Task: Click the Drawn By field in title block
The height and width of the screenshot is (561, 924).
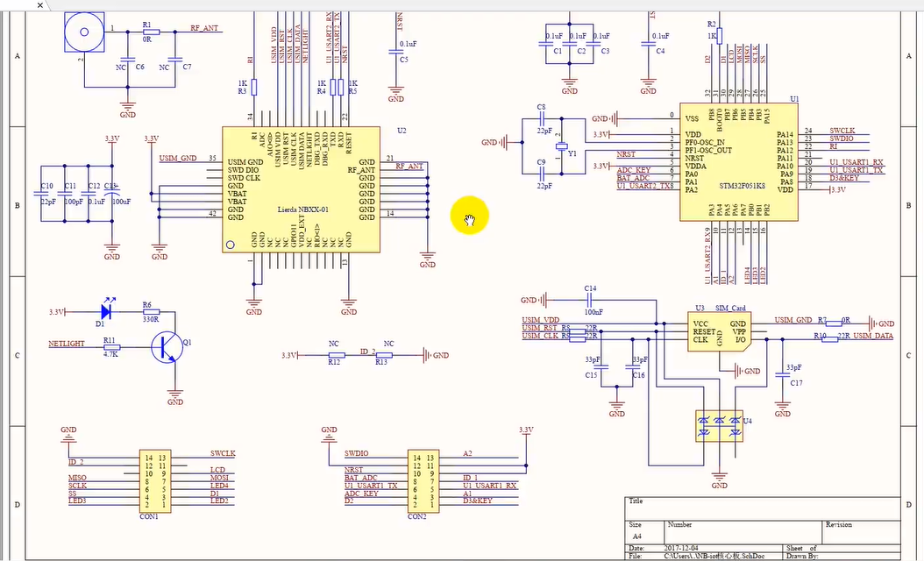Action: 842,556
